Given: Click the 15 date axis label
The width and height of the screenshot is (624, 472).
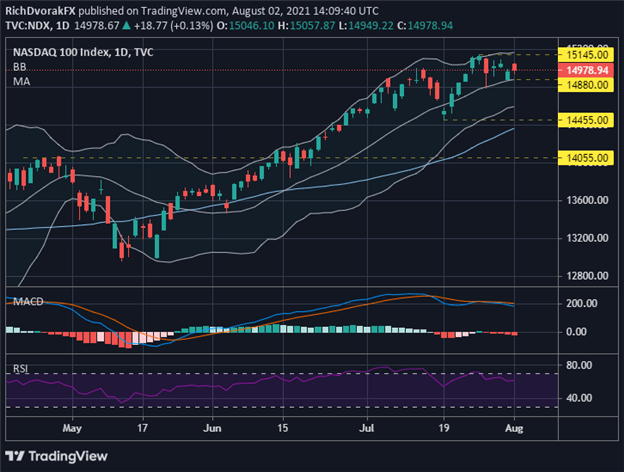Looking at the screenshot, I should 283,428.
